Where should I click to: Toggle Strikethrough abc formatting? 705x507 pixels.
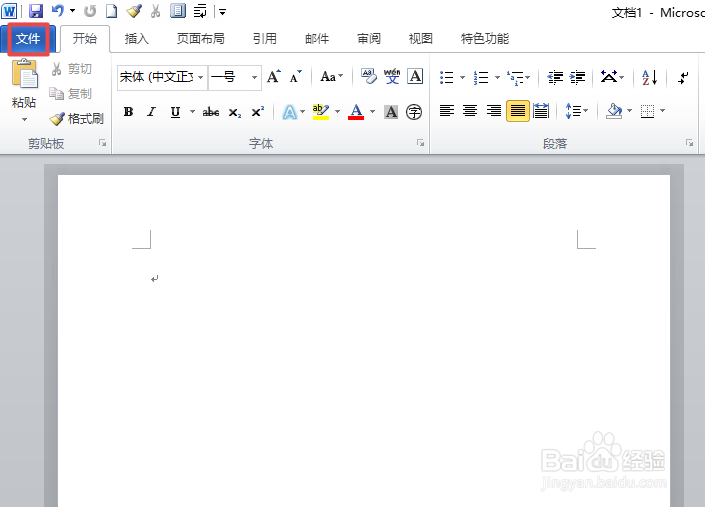coord(211,112)
